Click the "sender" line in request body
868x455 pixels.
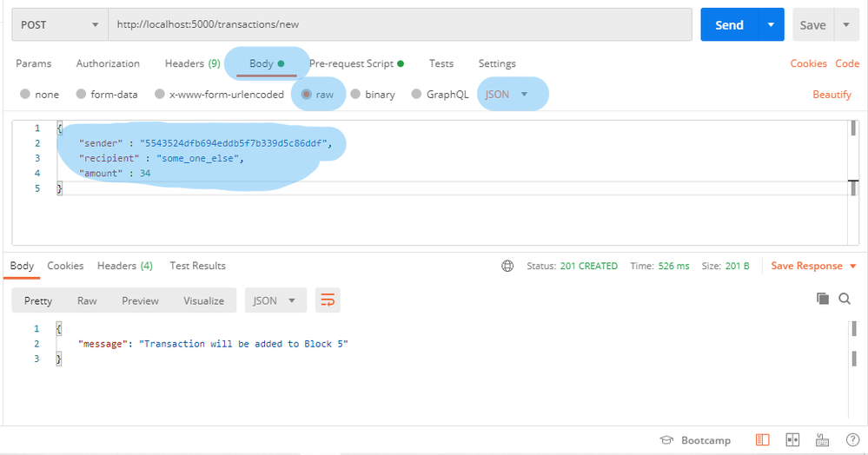click(205, 143)
